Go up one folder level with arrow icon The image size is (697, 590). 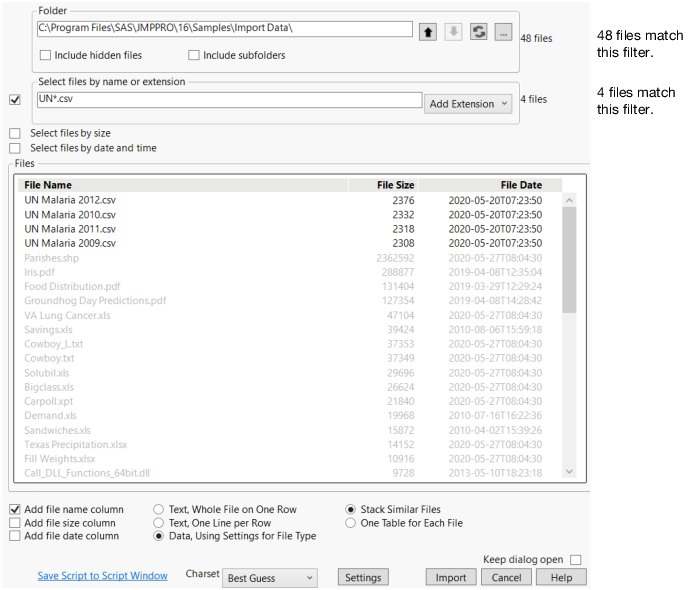pyautogui.click(x=428, y=32)
